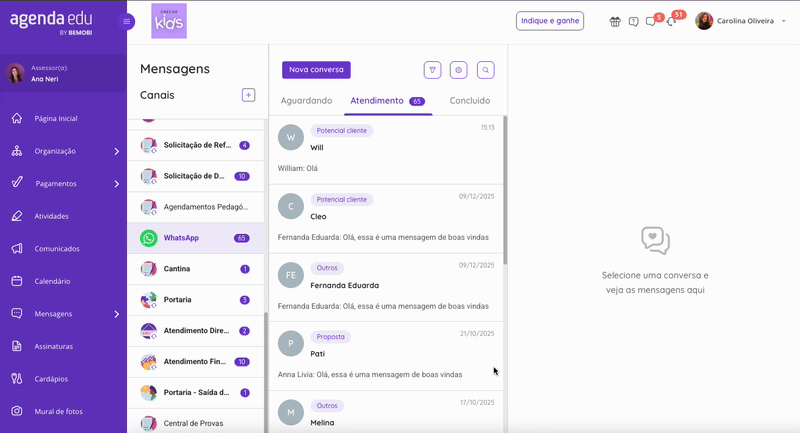The width and height of the screenshot is (800, 433).
Task: Open the search icon in messages panel
Action: click(486, 70)
